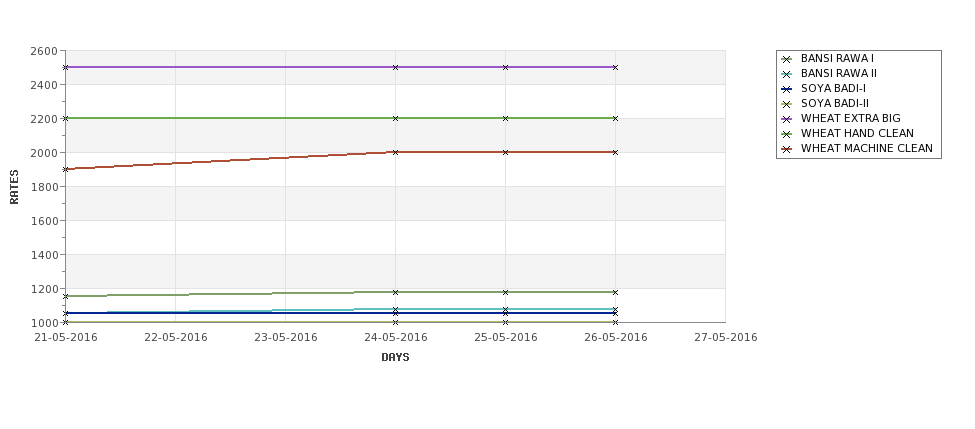
Task: Click WHEAT EXTRA BIG data point on 24-05-2016
Action: (x=395, y=67)
